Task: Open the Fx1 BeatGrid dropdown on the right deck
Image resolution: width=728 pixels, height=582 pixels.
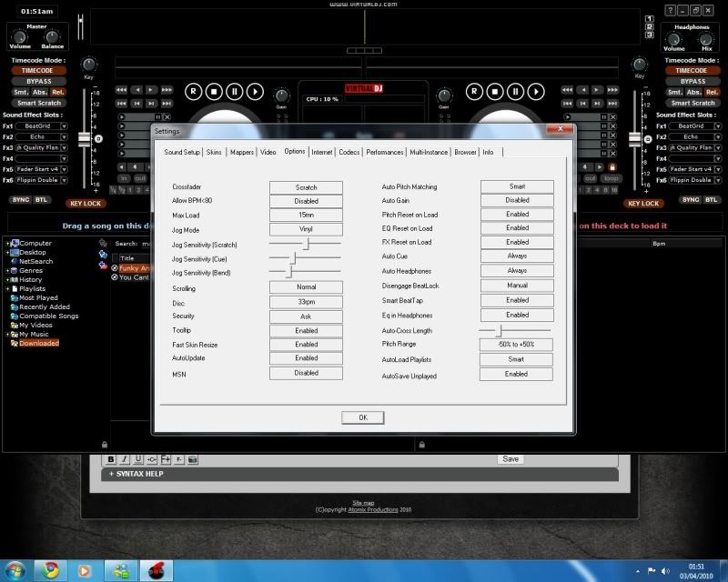Action: click(x=718, y=126)
